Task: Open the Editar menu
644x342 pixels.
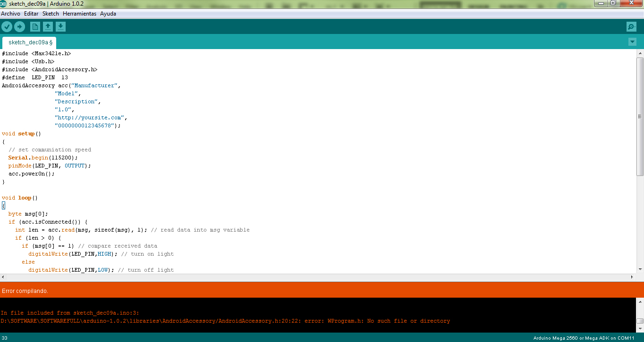Action: 31,13
